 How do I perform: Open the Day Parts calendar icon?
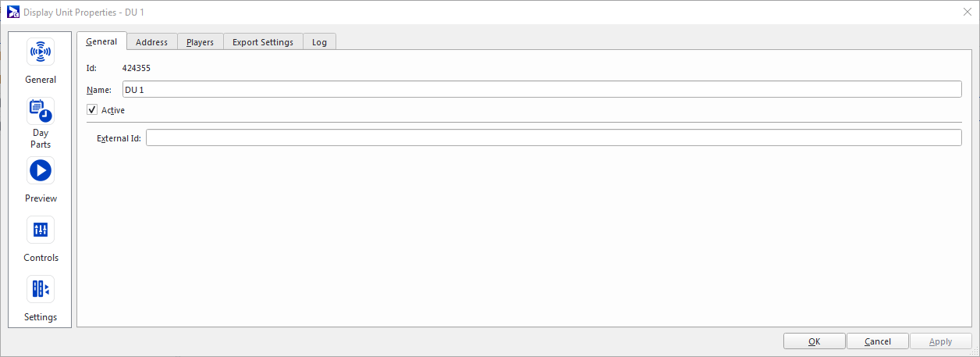41,111
